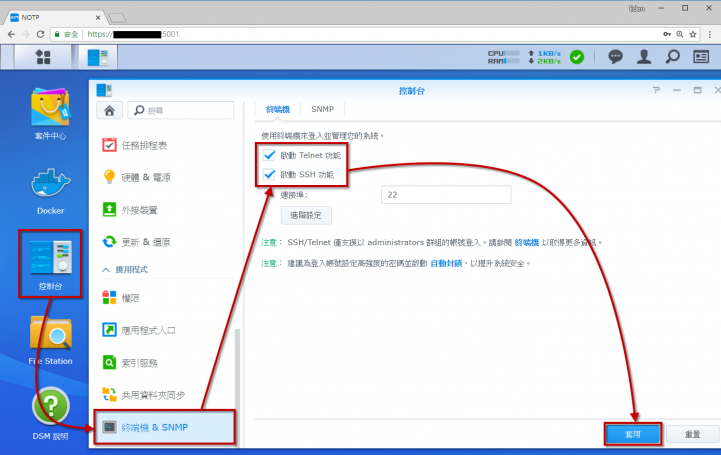
Task: Click browser zoom magnifier icon
Action: click(680, 34)
